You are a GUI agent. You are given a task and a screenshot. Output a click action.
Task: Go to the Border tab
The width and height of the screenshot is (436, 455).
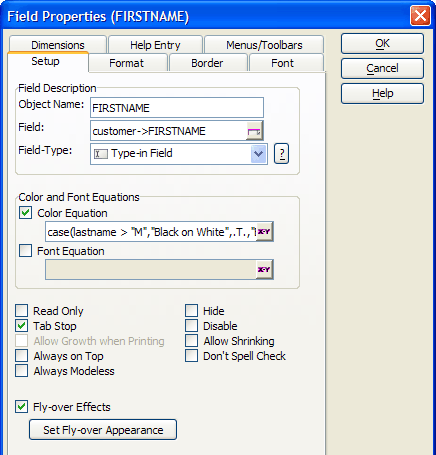click(x=207, y=63)
